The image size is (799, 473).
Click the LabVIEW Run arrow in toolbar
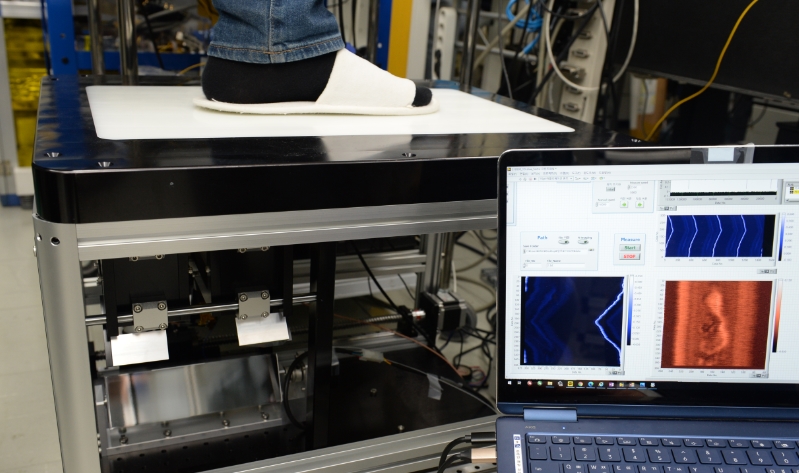pyautogui.click(x=520, y=179)
